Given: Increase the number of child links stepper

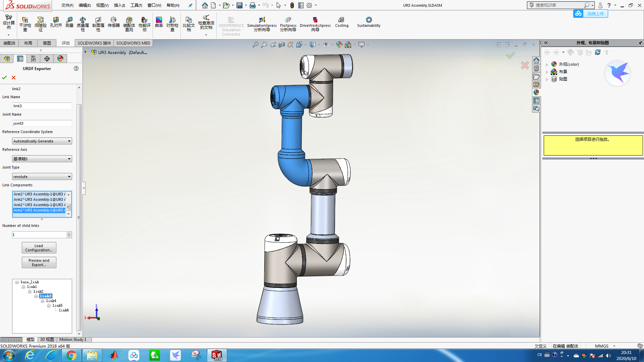Looking at the screenshot, I should pyautogui.click(x=69, y=233).
